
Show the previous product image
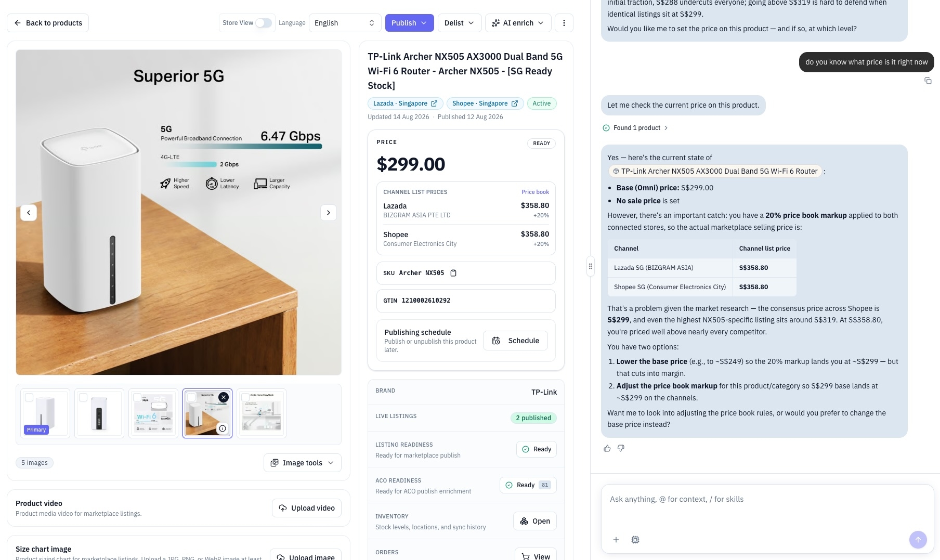(x=29, y=213)
